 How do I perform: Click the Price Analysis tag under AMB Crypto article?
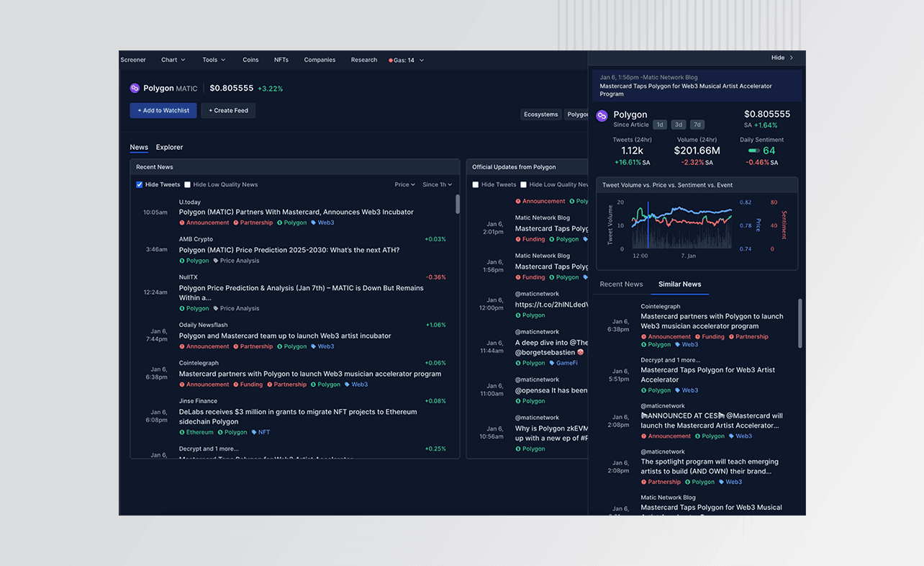tap(236, 261)
